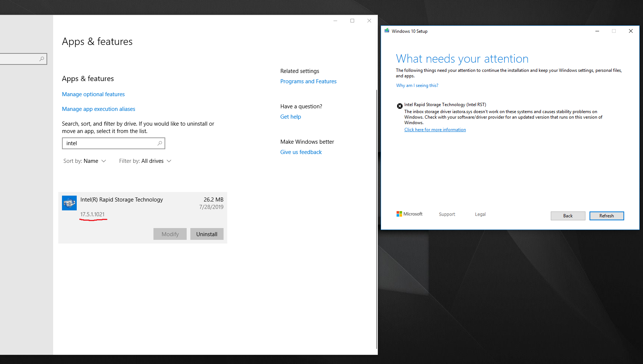643x364 pixels.
Task: Open the Filter by All drives dropdown
Action: tap(145, 161)
